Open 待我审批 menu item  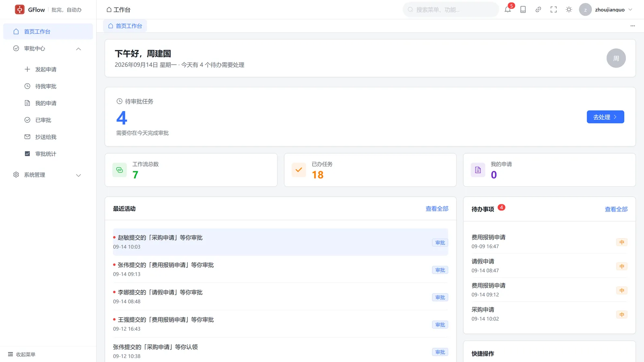point(48,86)
